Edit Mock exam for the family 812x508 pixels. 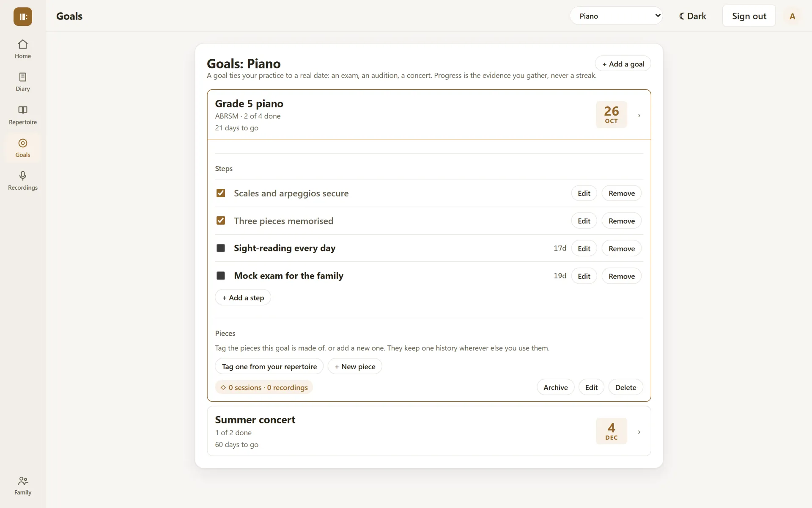click(584, 276)
